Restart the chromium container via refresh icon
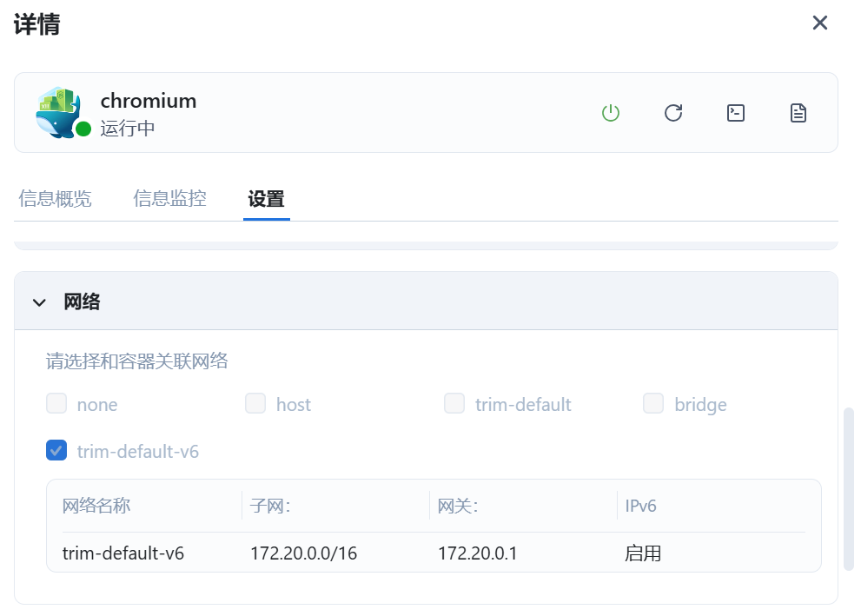The width and height of the screenshot is (861, 616). pyautogui.click(x=673, y=113)
